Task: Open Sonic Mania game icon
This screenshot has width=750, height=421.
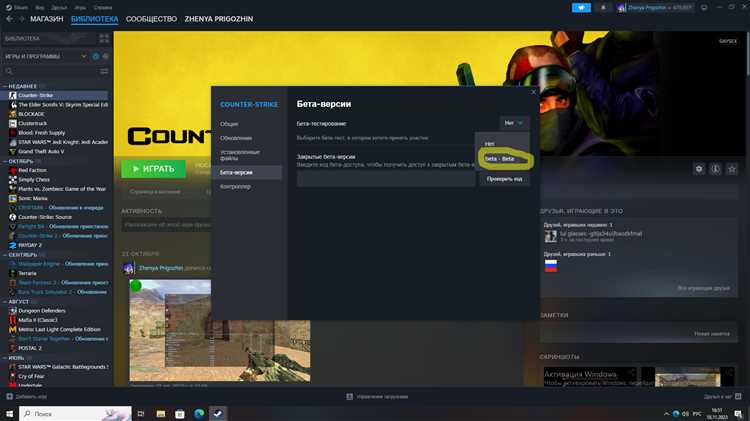Action: [13, 198]
